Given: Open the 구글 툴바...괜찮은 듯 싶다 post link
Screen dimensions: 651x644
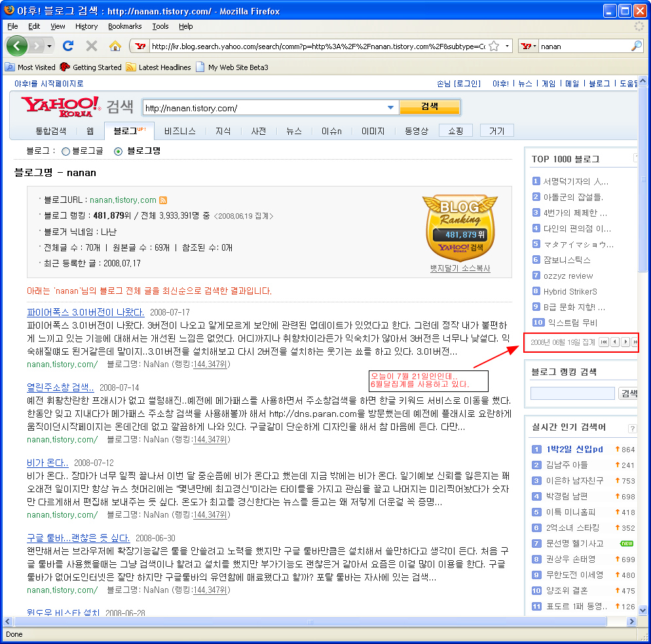Looking at the screenshot, I should [78, 538].
